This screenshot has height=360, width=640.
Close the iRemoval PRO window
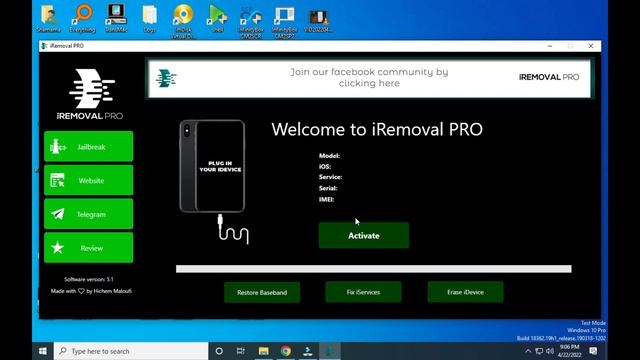(591, 46)
